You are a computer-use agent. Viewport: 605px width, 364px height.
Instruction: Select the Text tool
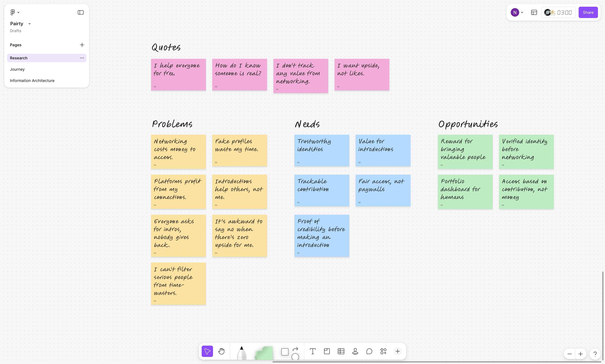tap(313, 351)
